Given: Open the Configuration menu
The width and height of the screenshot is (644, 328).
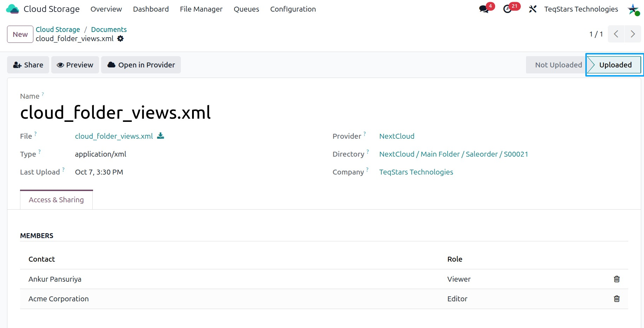Looking at the screenshot, I should coord(293,9).
